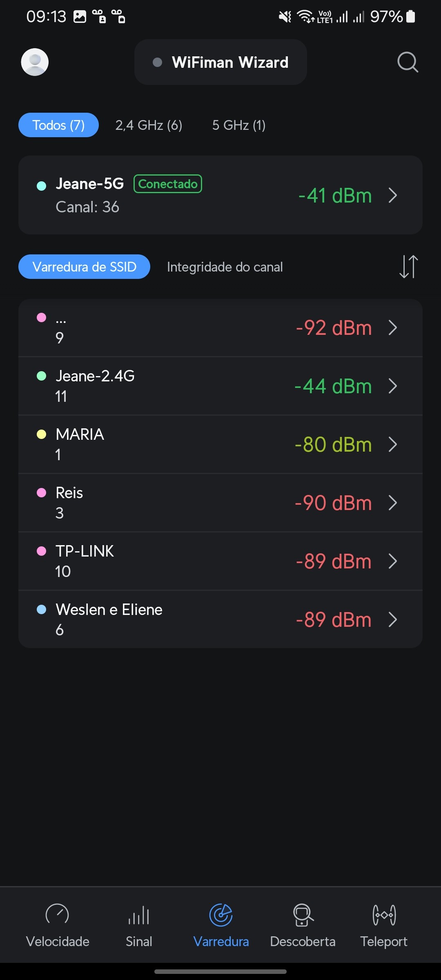Image resolution: width=441 pixels, height=980 pixels.
Task: Filter networks by 5 GHz (1)
Action: [239, 125]
